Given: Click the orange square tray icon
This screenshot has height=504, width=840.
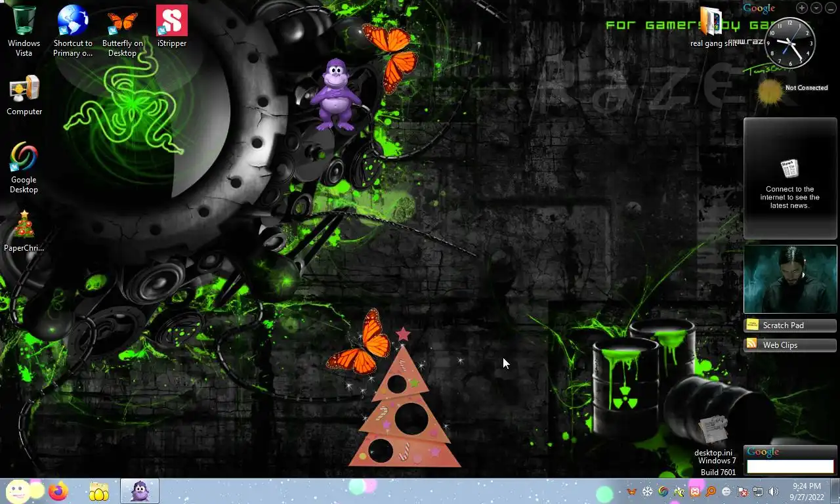Looking at the screenshot, I should pyautogui.click(x=695, y=492).
